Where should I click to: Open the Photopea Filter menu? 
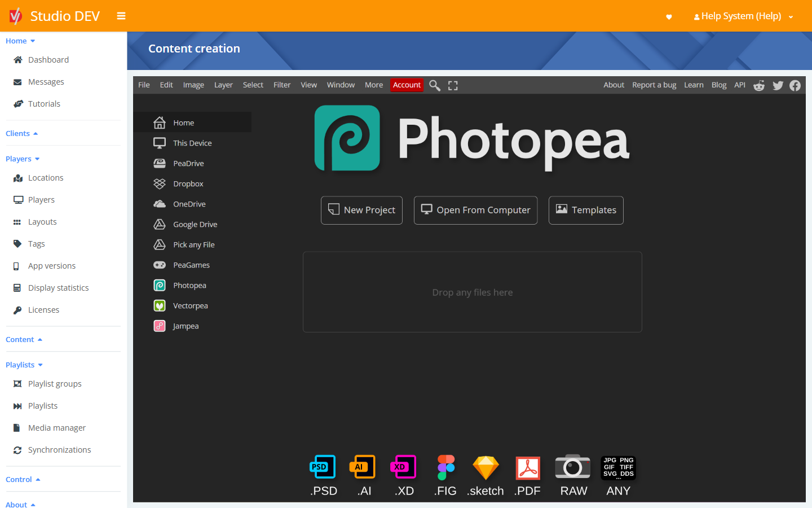pos(282,85)
